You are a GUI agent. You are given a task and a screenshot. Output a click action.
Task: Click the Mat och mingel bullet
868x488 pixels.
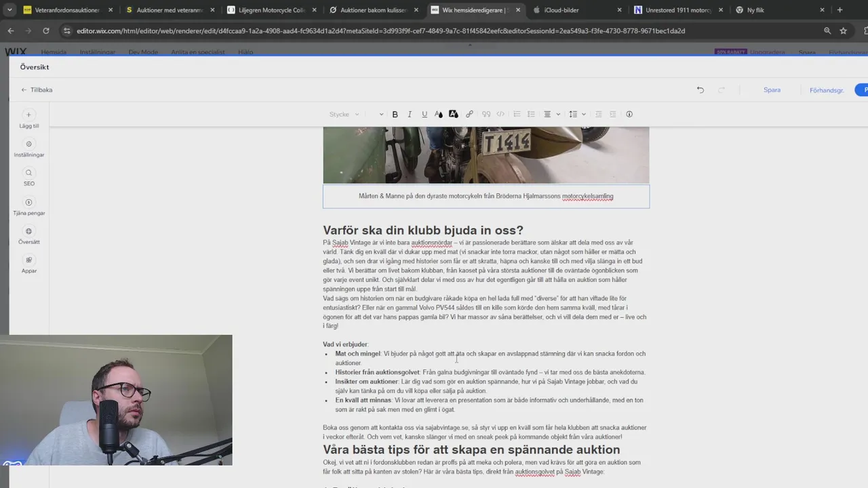pyautogui.click(x=490, y=358)
